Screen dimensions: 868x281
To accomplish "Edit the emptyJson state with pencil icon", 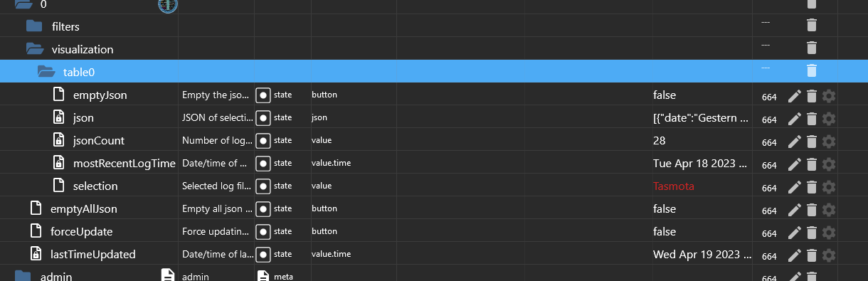I will coord(795,96).
